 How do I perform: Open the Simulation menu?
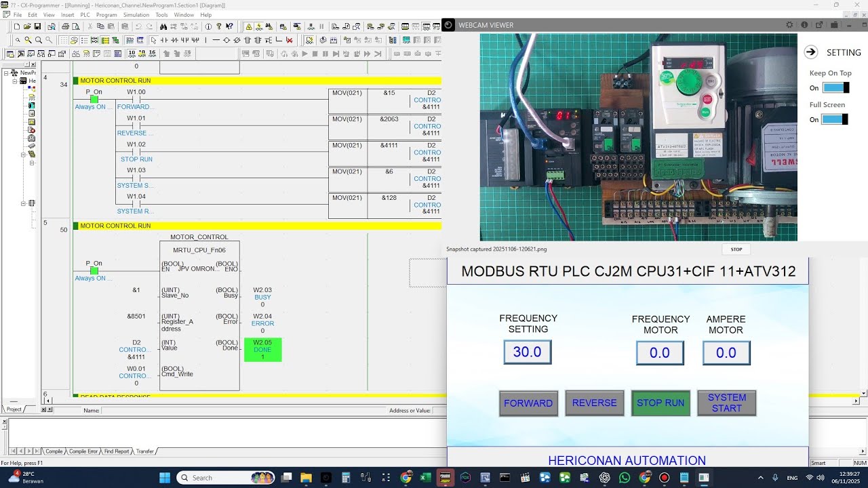136,15
